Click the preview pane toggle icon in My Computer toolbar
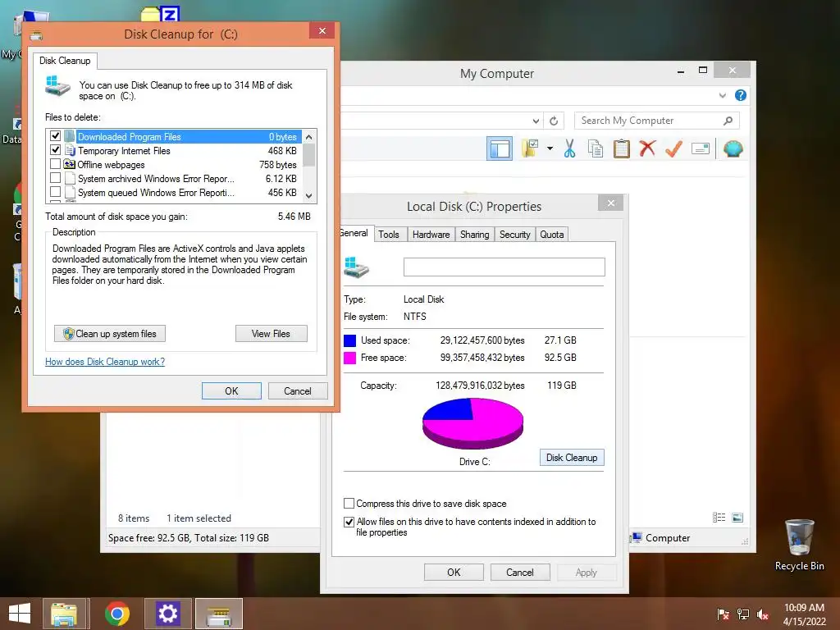Viewport: 840px width, 630px height. [500, 148]
